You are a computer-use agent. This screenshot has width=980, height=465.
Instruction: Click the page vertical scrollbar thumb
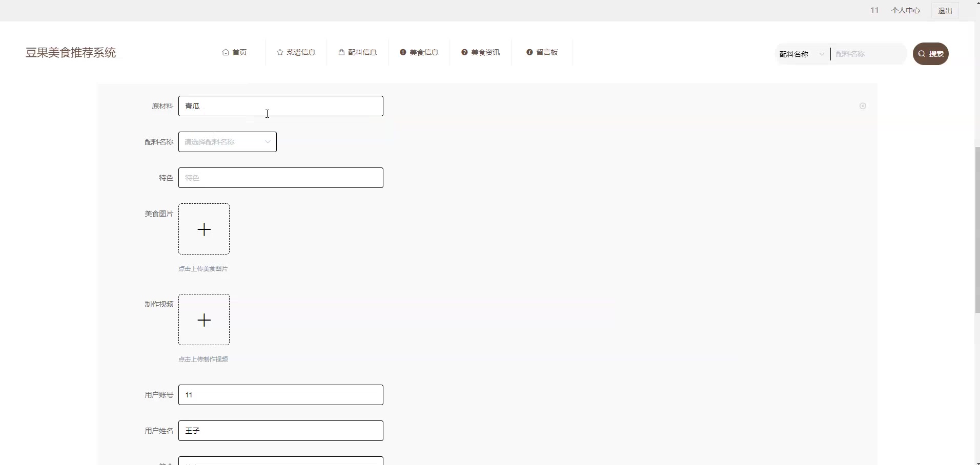point(977,229)
